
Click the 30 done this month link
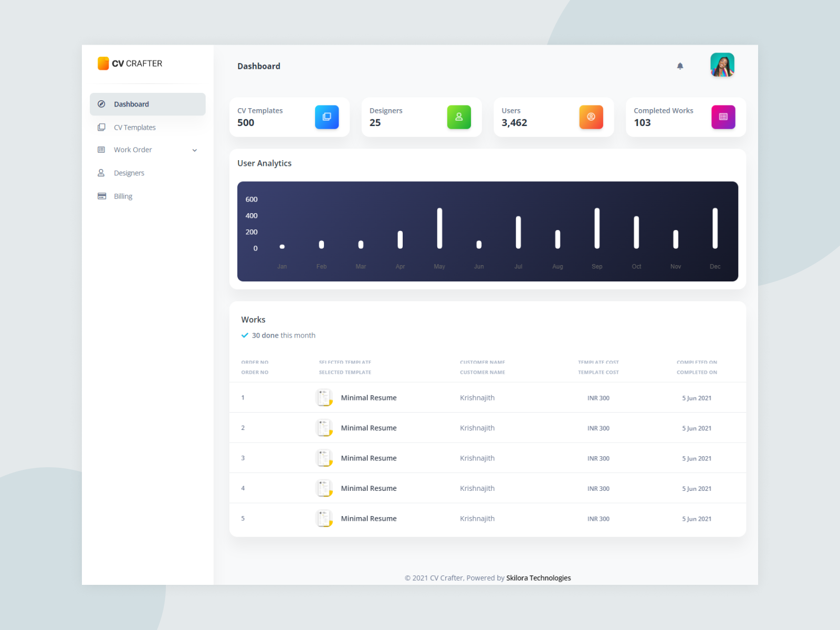(x=283, y=335)
